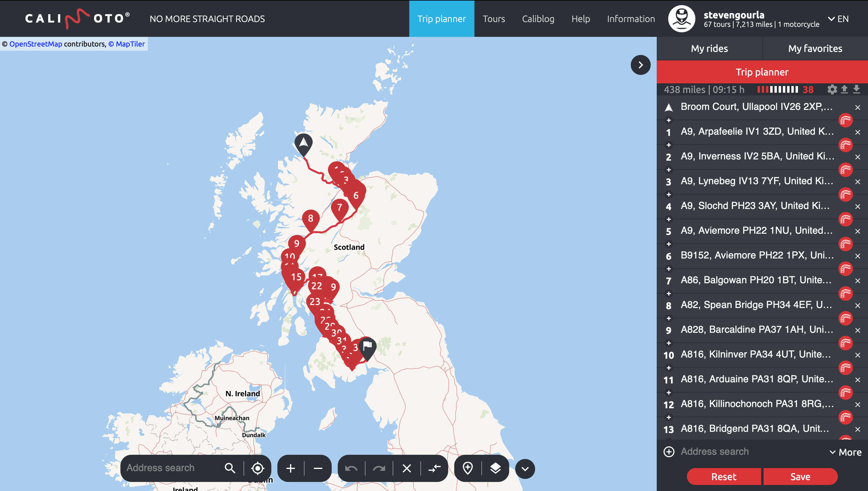This screenshot has width=868, height=491.
Task: Insert a waypoint after A9, Arpafeelie with plus
Action: tap(669, 145)
